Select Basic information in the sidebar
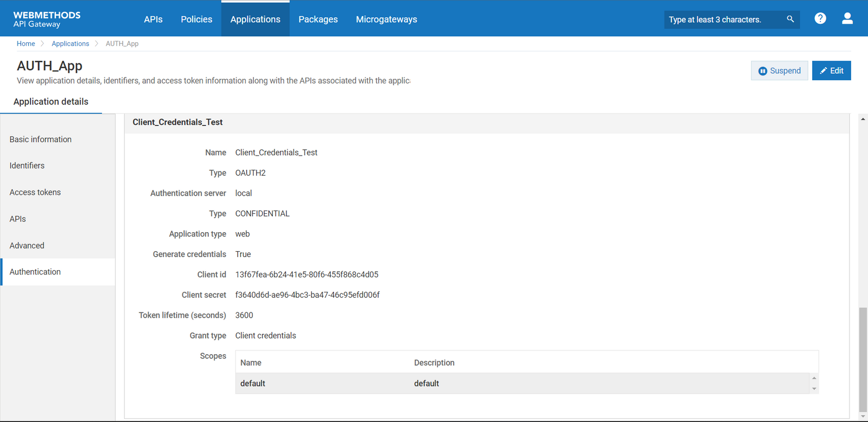This screenshot has width=868, height=422. point(41,139)
